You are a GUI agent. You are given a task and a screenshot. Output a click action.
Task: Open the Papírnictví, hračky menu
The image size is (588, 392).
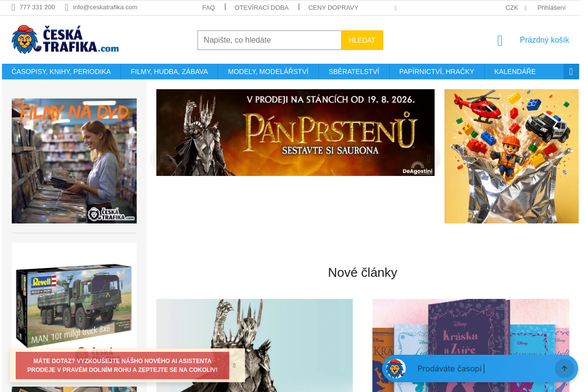click(x=437, y=72)
